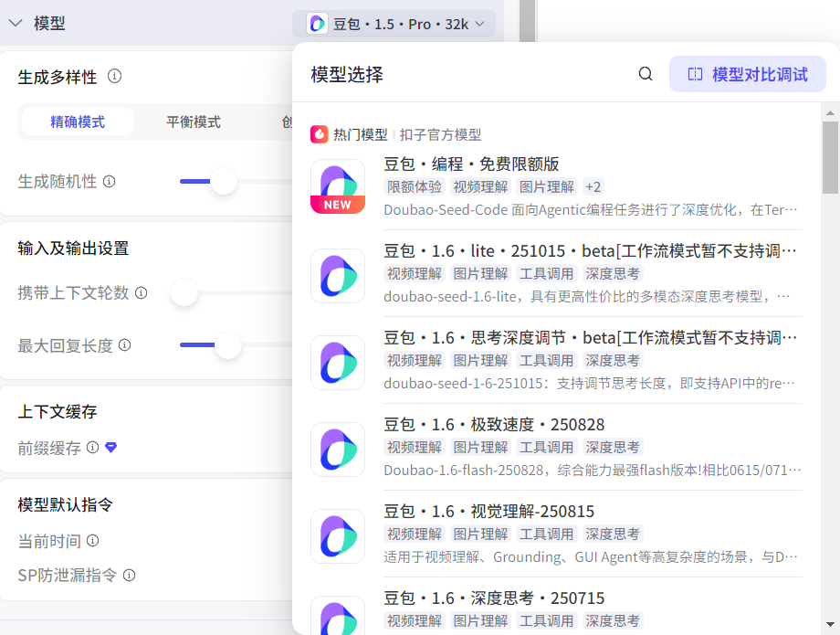Click 模型默认指令 section heading

[65, 504]
